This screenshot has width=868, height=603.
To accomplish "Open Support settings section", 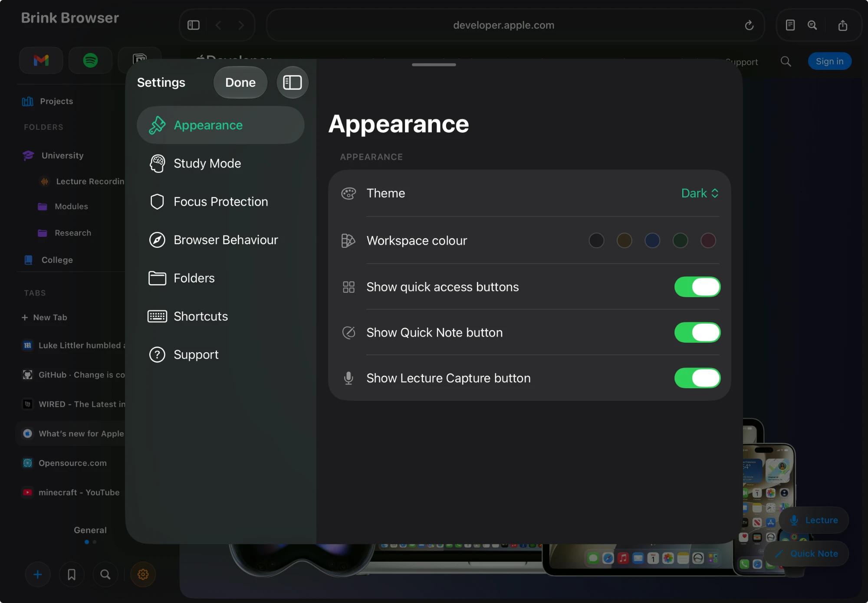I will pyautogui.click(x=220, y=354).
